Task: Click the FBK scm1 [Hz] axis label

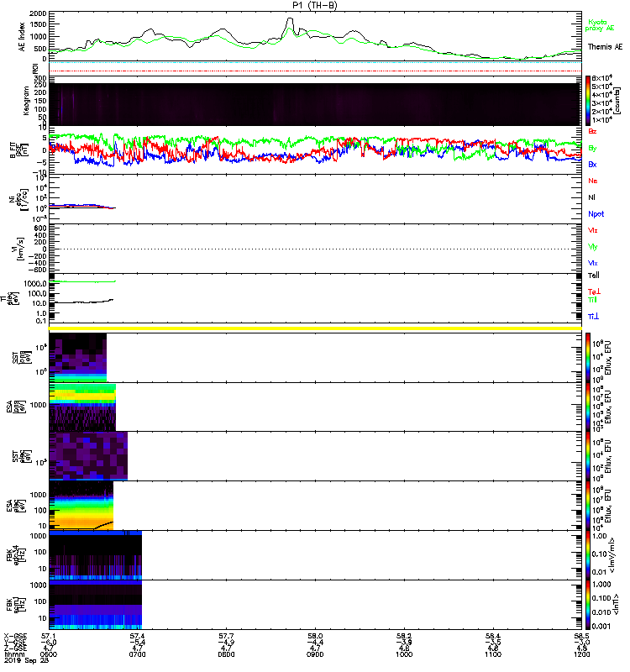Action: point(16,605)
